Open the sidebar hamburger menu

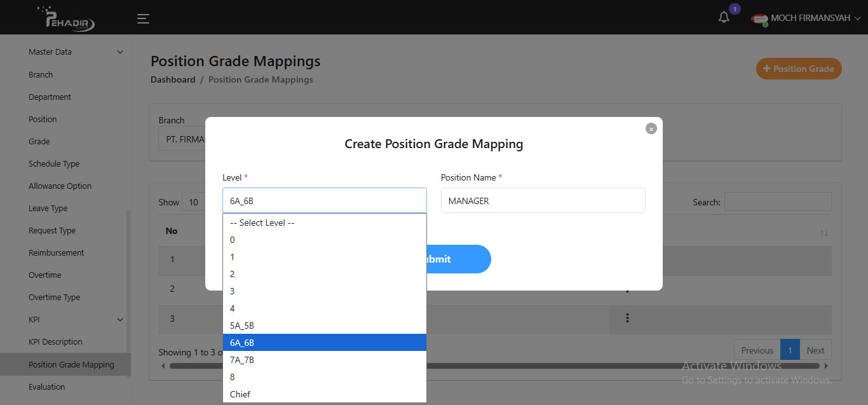coord(143,18)
